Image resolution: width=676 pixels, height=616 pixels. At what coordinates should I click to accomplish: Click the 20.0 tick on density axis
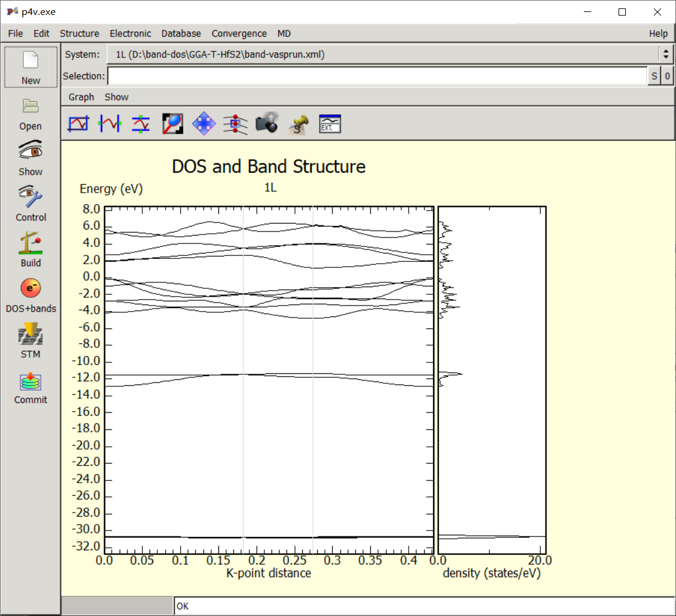pyautogui.click(x=540, y=560)
